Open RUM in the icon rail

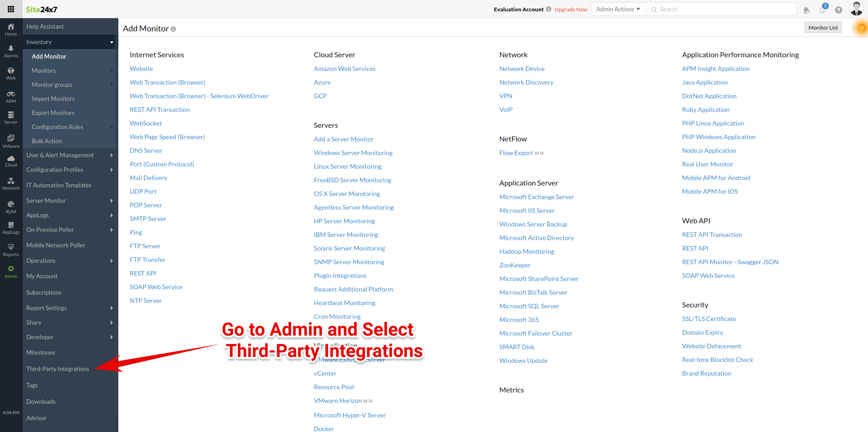point(11,207)
